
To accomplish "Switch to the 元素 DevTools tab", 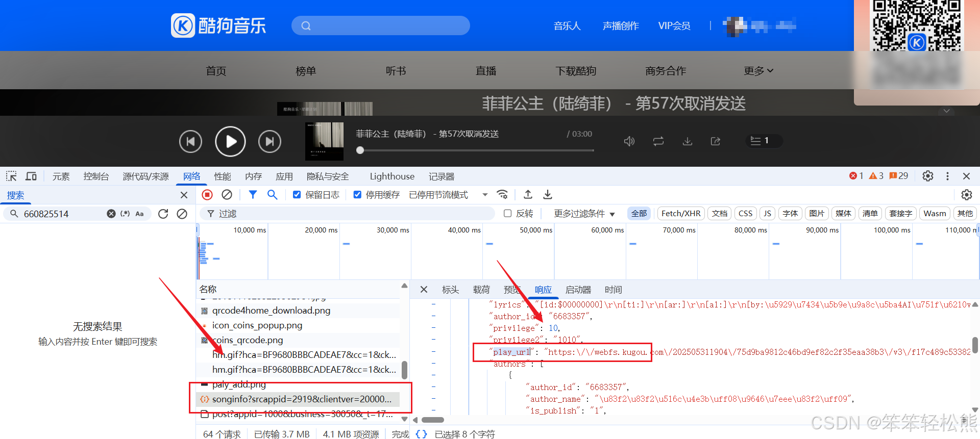I will 61,176.
